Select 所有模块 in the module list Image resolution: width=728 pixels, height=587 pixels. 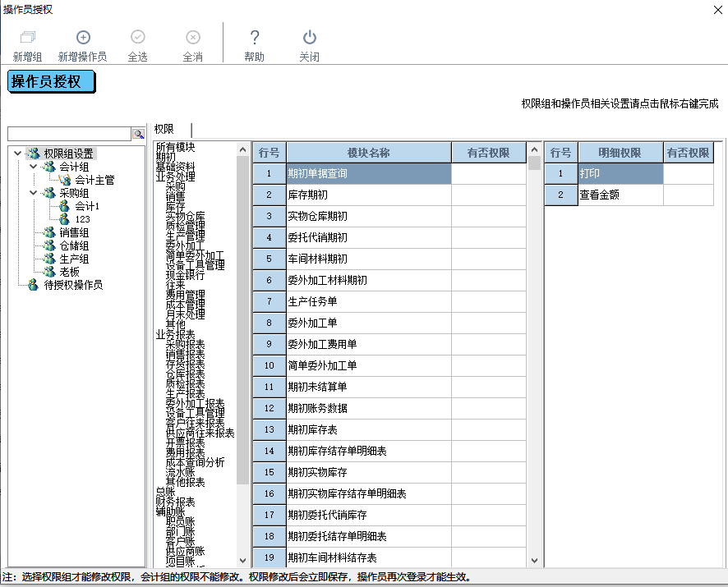175,148
